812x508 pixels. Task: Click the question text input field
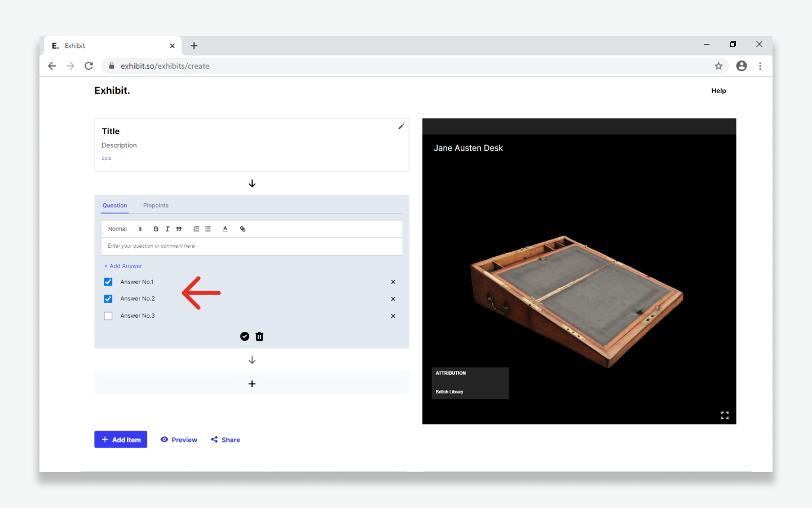(251, 246)
